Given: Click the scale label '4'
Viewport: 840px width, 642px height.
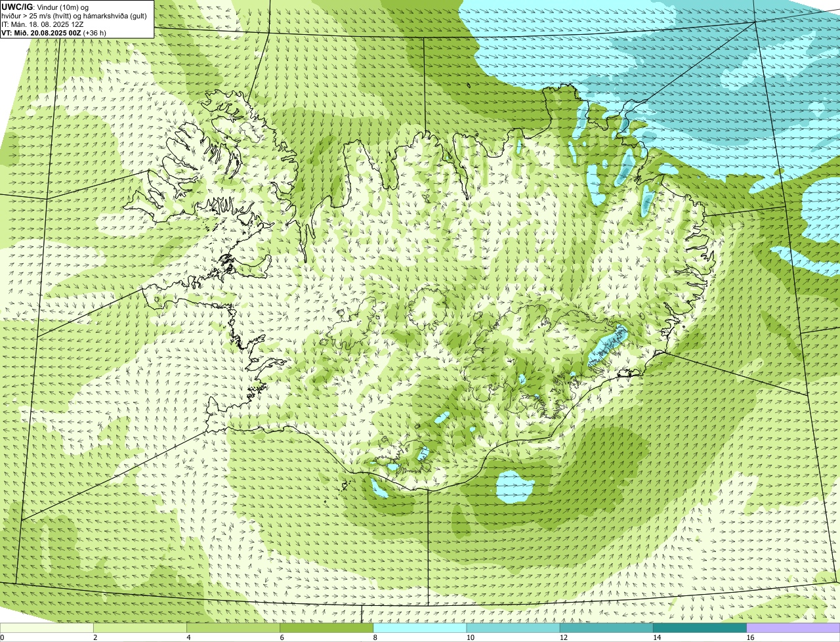Looking at the screenshot, I should [x=188, y=637].
